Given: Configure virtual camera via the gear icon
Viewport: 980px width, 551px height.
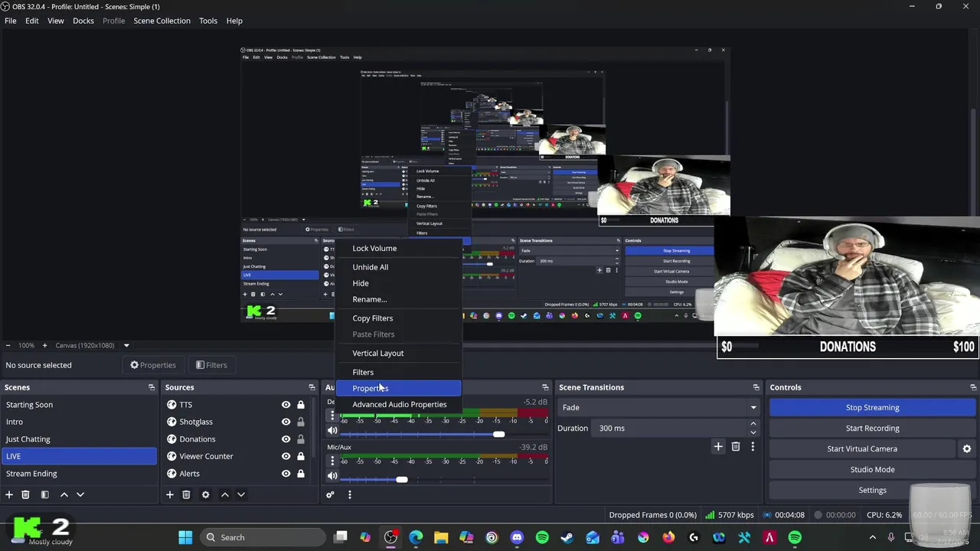Looking at the screenshot, I should click(x=966, y=448).
